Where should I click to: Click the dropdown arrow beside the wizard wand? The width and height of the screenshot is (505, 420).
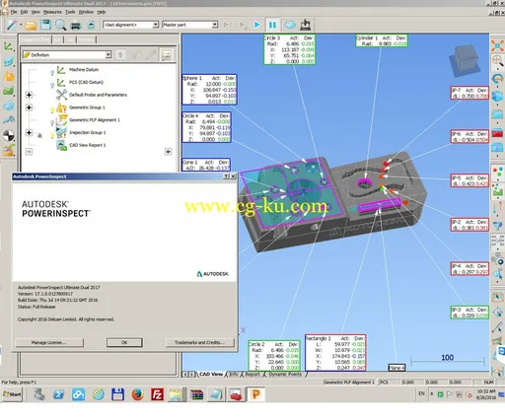(21, 25)
